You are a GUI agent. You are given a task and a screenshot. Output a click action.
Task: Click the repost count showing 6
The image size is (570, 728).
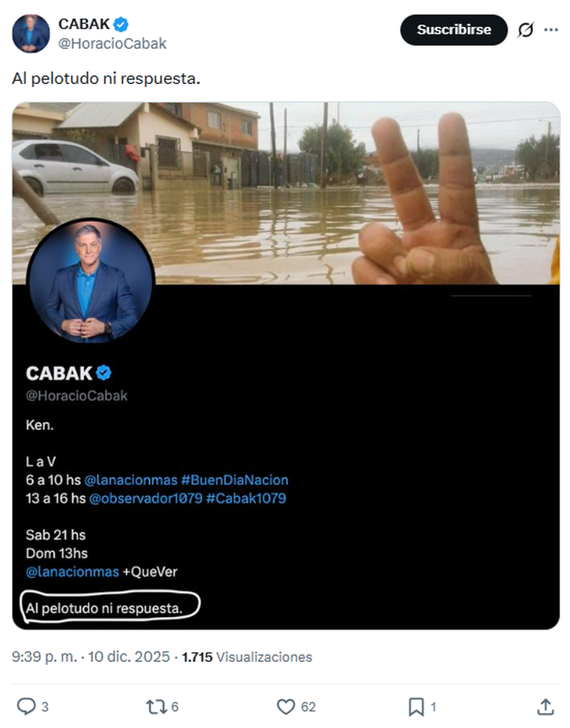173,706
